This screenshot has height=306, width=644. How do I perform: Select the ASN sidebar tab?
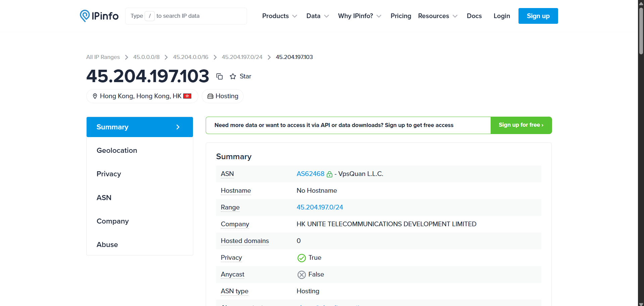click(x=140, y=198)
